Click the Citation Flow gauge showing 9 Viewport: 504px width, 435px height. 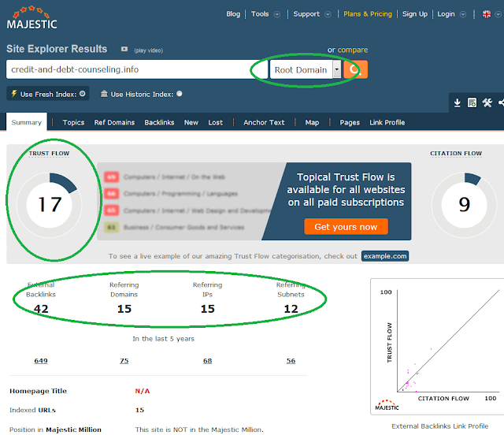[x=464, y=205]
